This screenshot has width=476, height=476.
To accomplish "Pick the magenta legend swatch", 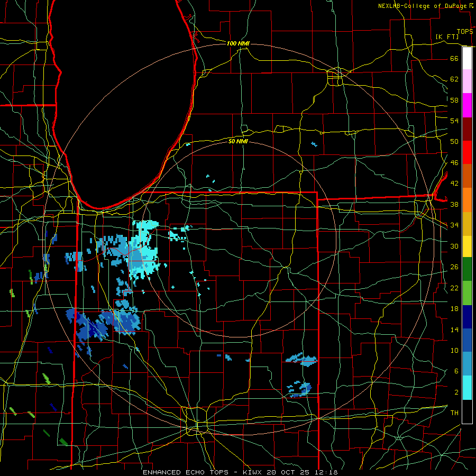I will 467,105.
